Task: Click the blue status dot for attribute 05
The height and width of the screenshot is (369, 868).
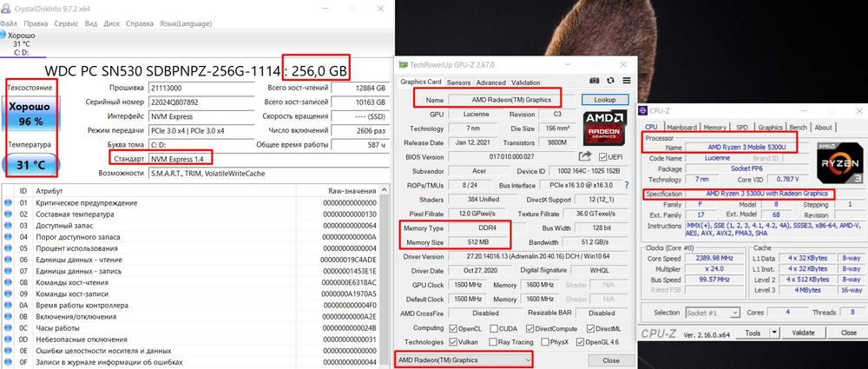Action: (8, 248)
